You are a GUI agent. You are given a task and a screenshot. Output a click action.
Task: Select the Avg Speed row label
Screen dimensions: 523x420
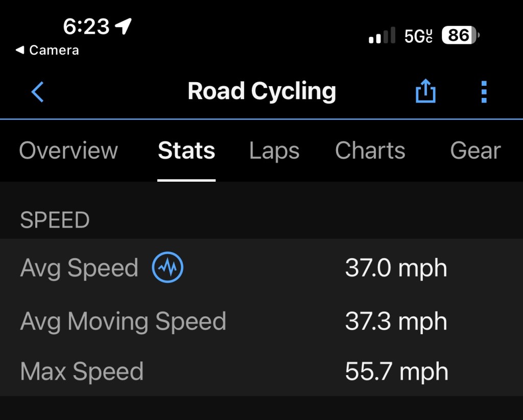(79, 268)
